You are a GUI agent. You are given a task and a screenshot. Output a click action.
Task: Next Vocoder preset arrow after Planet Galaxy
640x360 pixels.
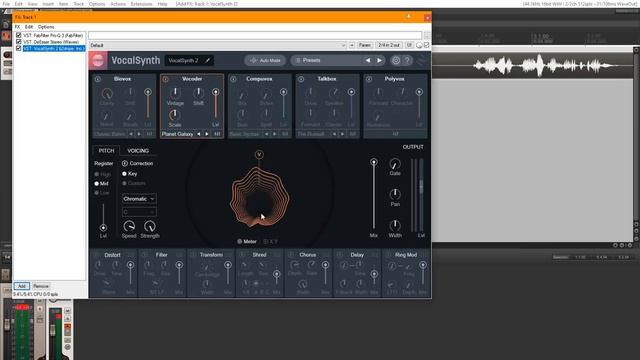207,134
